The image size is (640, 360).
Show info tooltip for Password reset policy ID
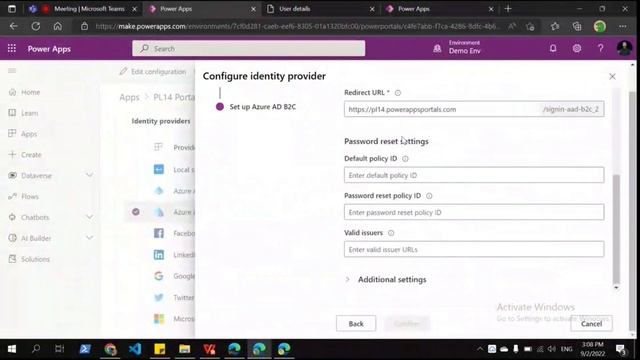tap(429, 196)
